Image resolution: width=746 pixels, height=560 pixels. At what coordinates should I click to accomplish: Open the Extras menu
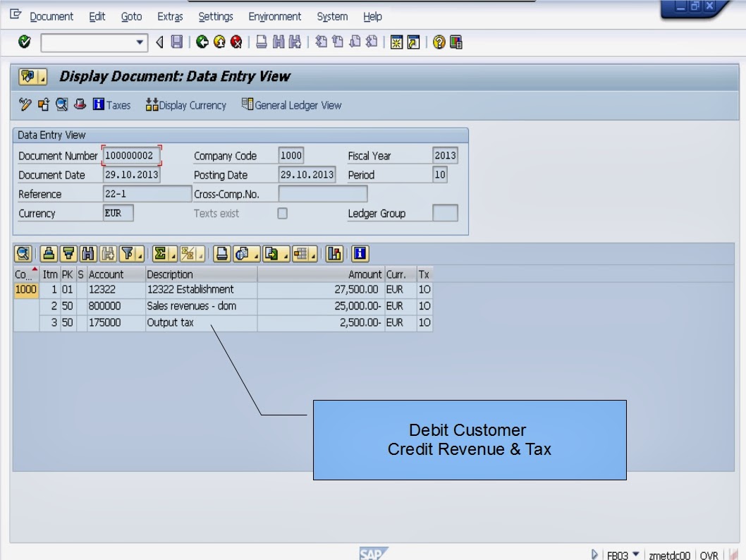[x=170, y=17]
